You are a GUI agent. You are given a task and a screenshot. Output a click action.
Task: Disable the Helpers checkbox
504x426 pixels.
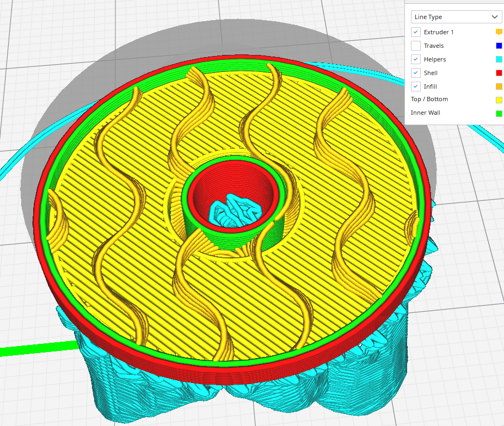tap(415, 59)
